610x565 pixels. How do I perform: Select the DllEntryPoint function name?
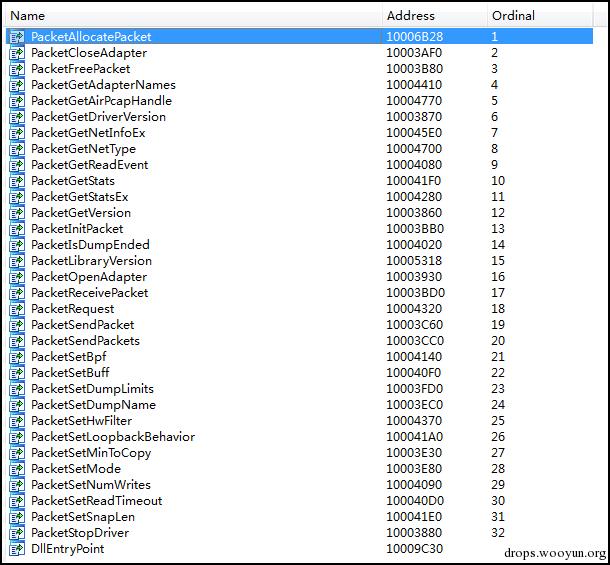68,549
